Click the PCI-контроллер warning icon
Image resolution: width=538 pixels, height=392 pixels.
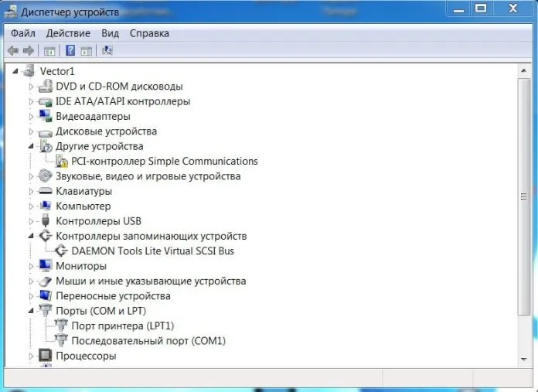61,161
